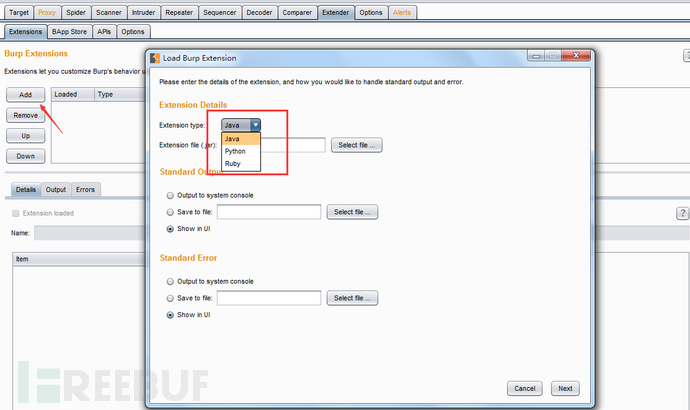Click Next in the extension dialog
This screenshot has height=410, width=690.
coord(565,388)
